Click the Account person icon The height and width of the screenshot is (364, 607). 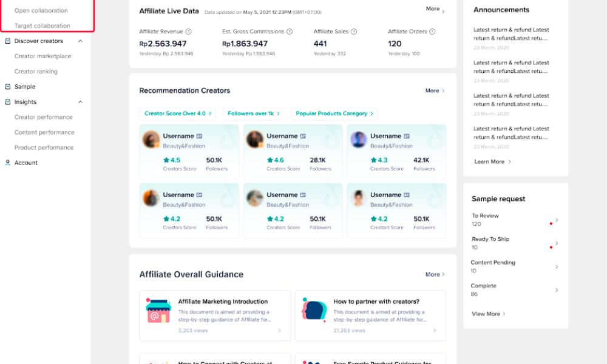pyautogui.click(x=8, y=163)
